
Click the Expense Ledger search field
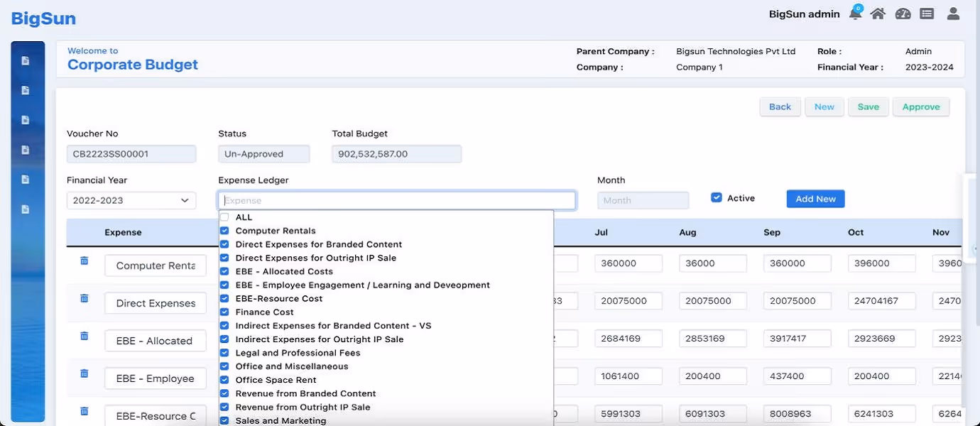tap(397, 200)
